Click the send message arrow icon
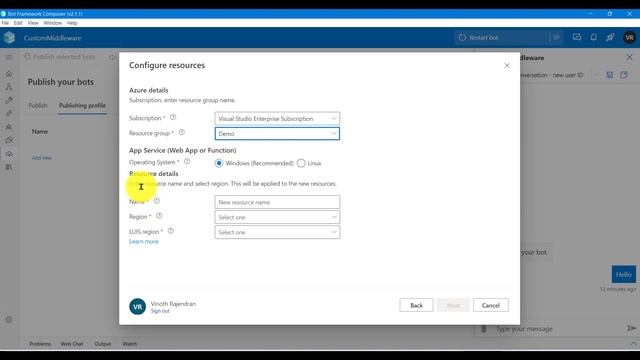The height and width of the screenshot is (360, 640). pyautogui.click(x=631, y=328)
